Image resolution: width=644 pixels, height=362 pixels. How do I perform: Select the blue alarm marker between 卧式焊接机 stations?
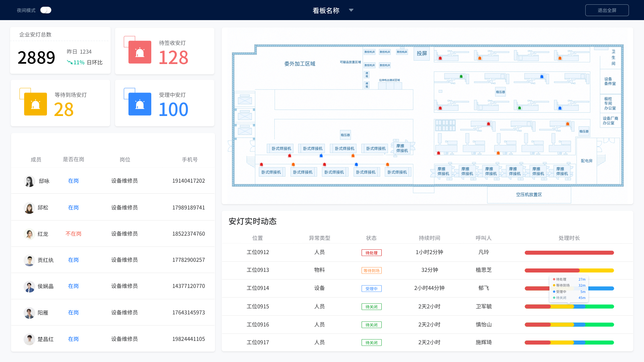click(321, 155)
